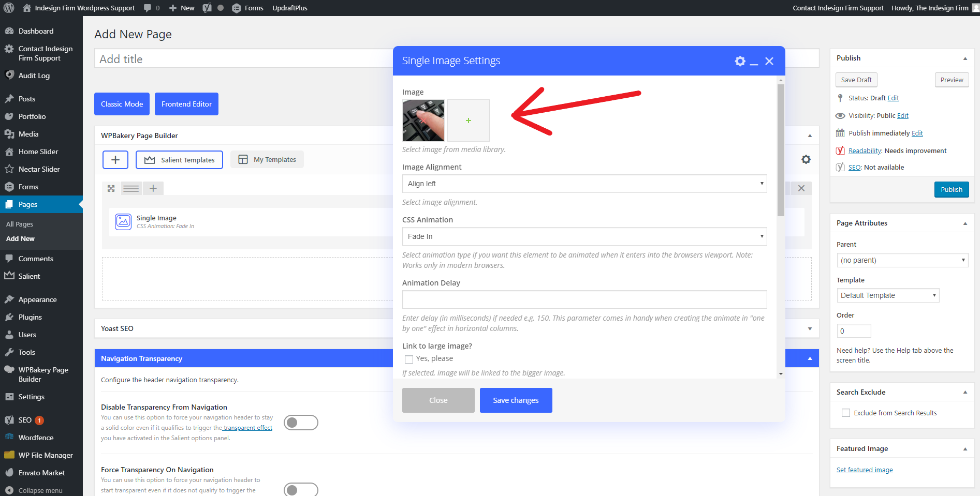
Task: Click the row fullscreen expand icon
Action: [111, 188]
